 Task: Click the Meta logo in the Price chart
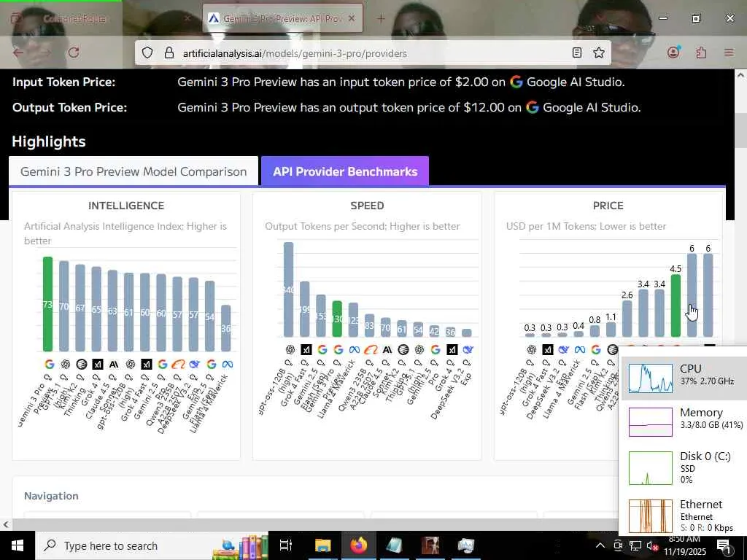point(580,350)
